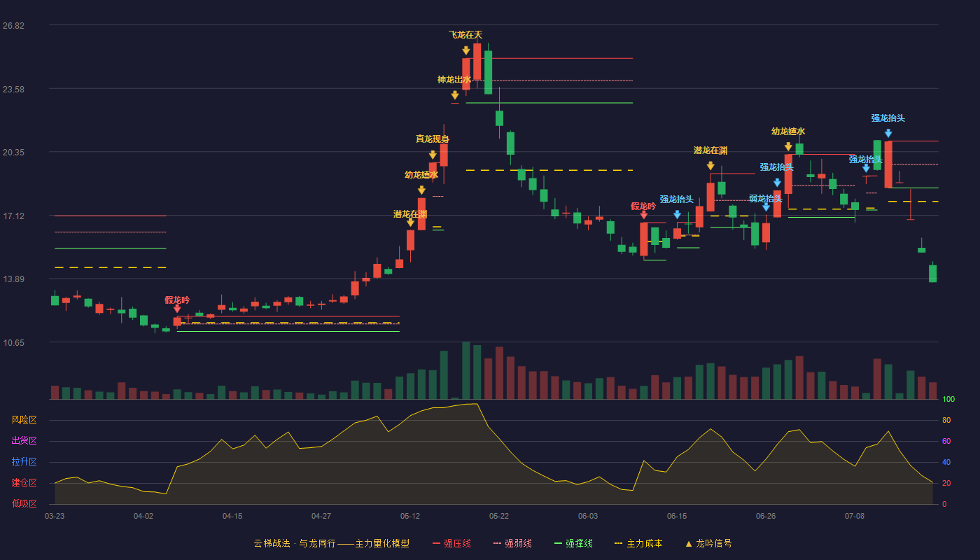Click the 假龙吟 red arrow in June
This screenshot has width=980, height=560.
(x=643, y=215)
